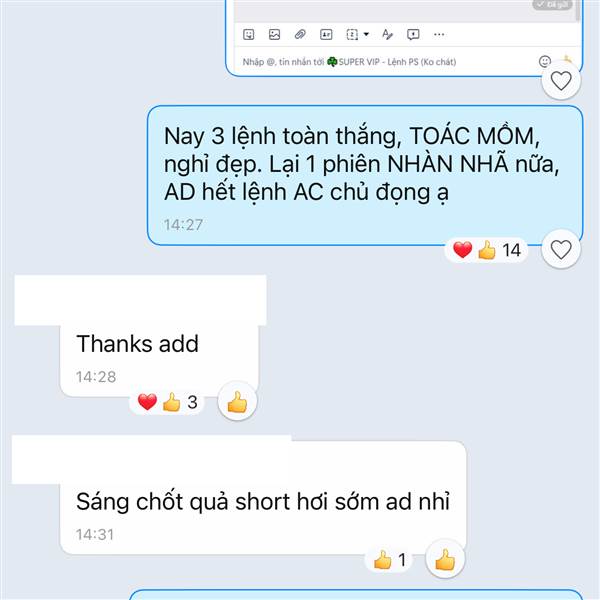
Task: Click the quick message bubble icon
Action: click(413, 34)
